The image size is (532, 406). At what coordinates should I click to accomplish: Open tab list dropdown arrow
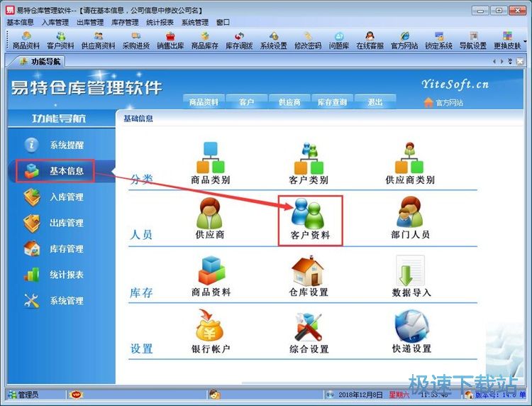pyautogui.click(x=510, y=62)
